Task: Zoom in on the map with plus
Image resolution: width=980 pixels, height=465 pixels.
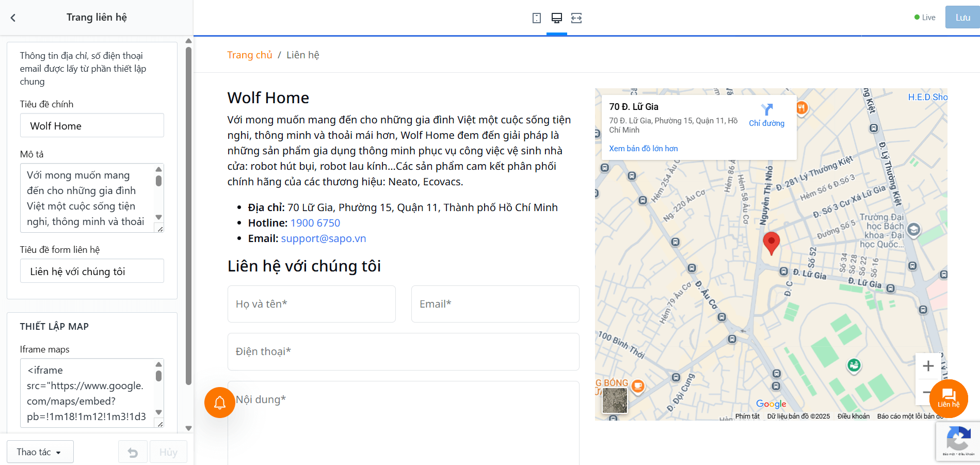Action: (x=928, y=366)
